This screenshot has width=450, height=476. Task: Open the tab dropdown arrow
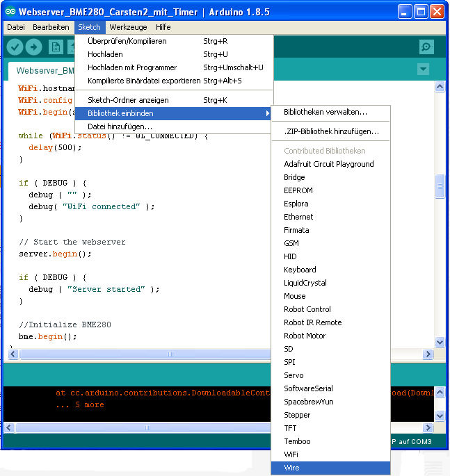coord(423,69)
